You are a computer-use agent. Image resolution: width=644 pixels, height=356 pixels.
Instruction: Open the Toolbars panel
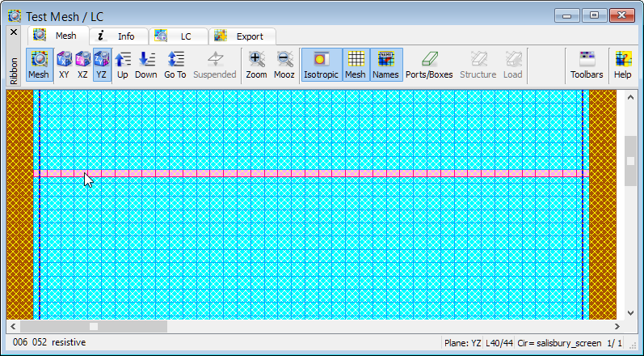(x=587, y=65)
